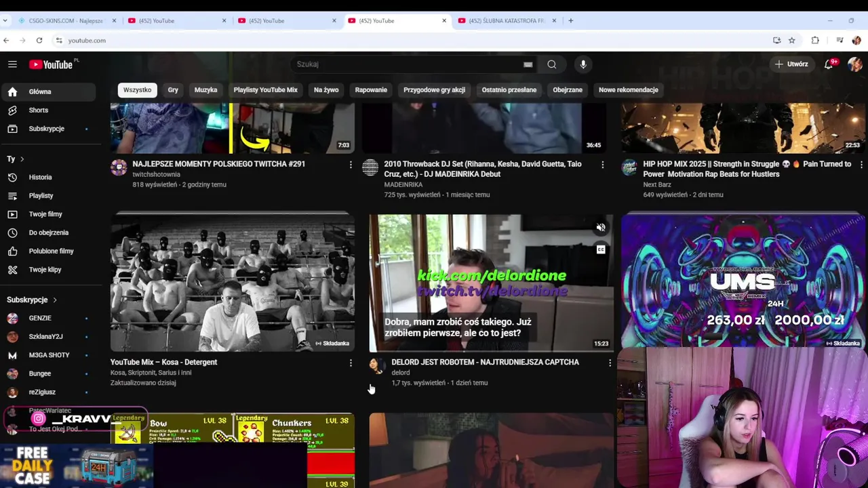Open Next Barz channel name link
868x488 pixels.
coord(657,184)
